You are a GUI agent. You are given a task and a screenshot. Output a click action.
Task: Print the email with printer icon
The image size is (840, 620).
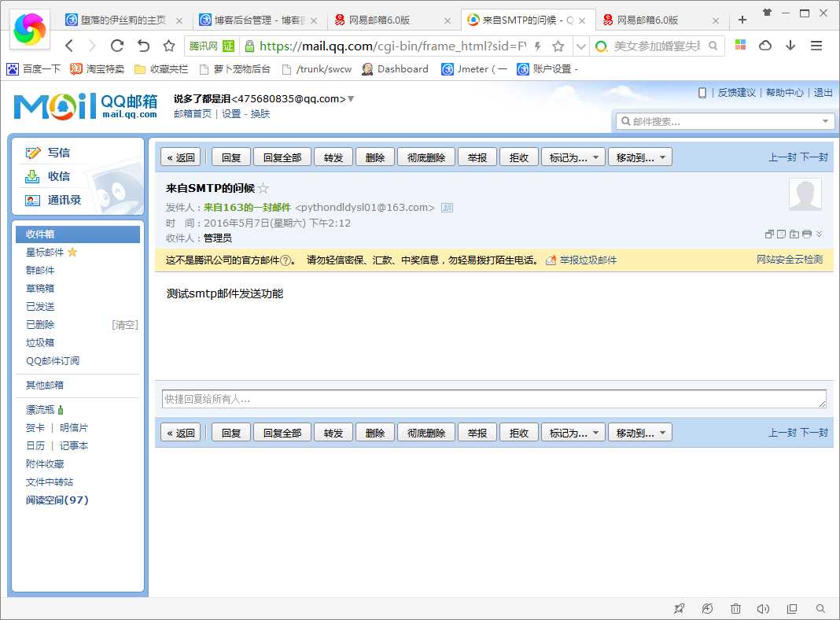click(807, 234)
